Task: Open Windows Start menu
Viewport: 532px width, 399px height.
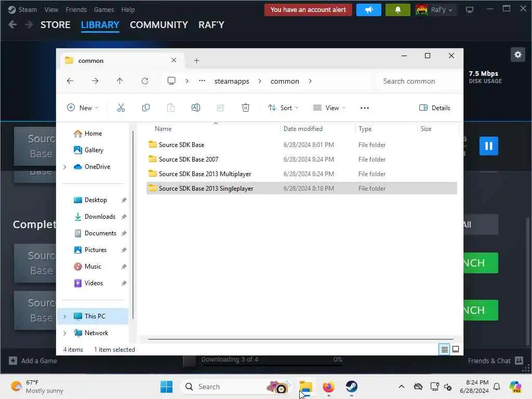Action: click(166, 387)
